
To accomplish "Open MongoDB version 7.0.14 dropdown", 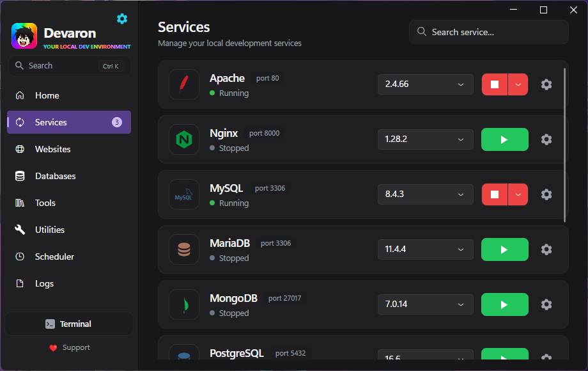I will pos(425,304).
